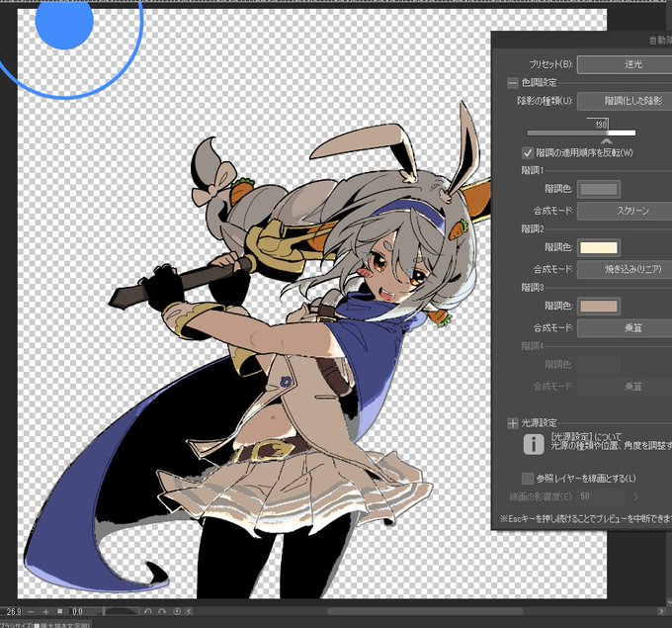Screen dimensions: 672x628
Task: Click the zoom out minus icon
Action: tap(31, 612)
